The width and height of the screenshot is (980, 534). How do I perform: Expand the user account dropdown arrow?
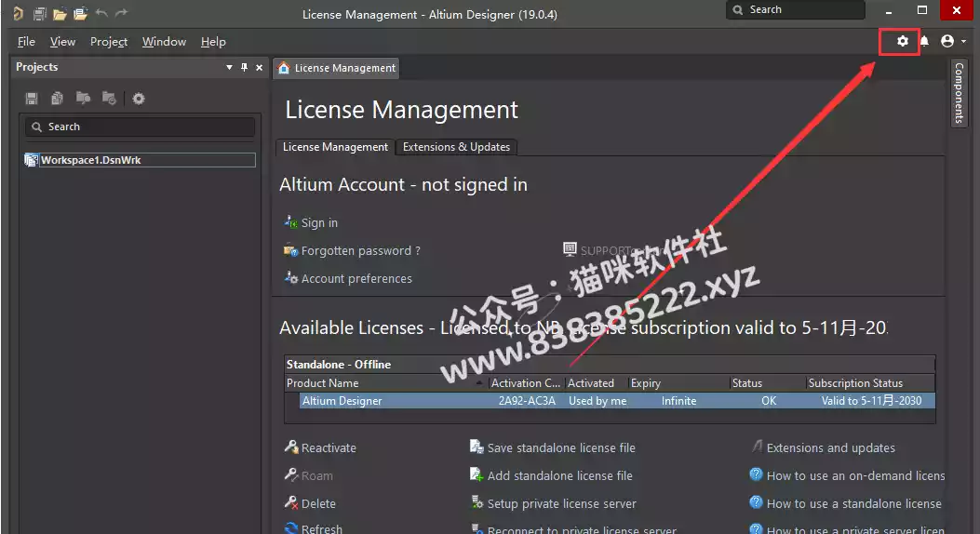click(x=964, y=41)
